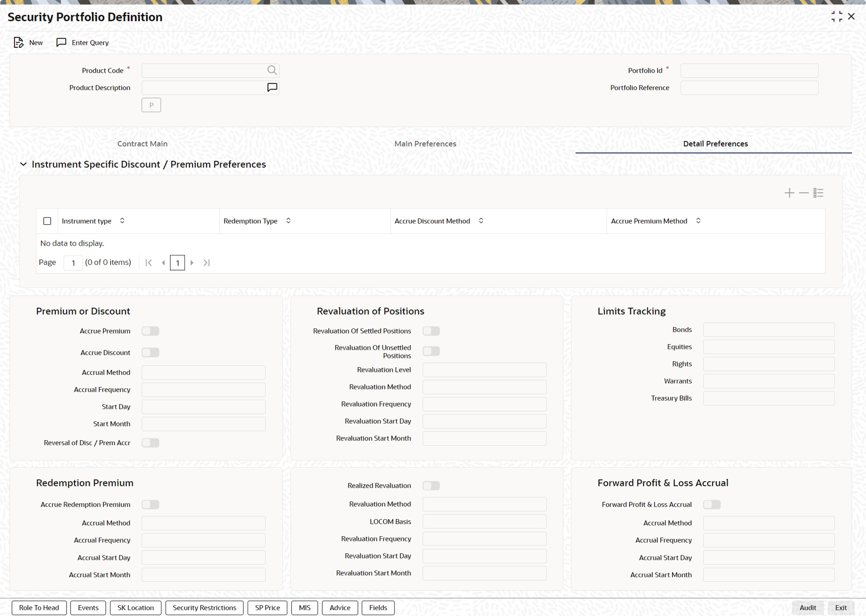Screen dimensions: 866x616
Task: Go to first page of table
Action: (148, 262)
